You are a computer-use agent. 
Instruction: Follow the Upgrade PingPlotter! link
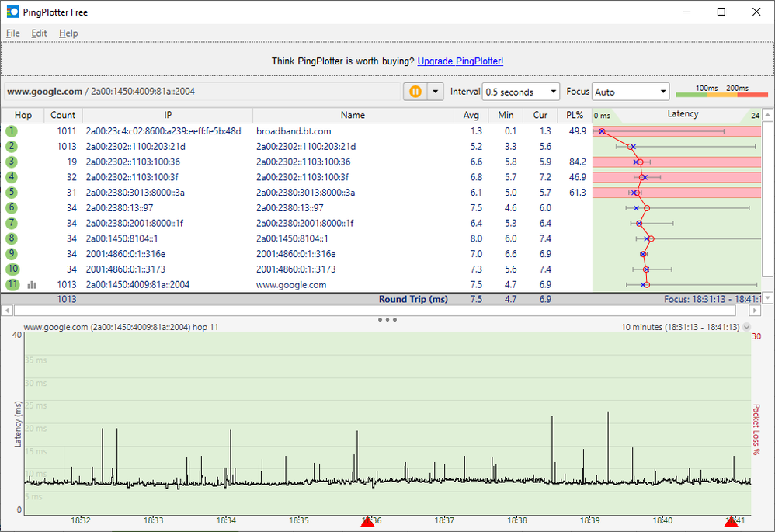tap(460, 61)
